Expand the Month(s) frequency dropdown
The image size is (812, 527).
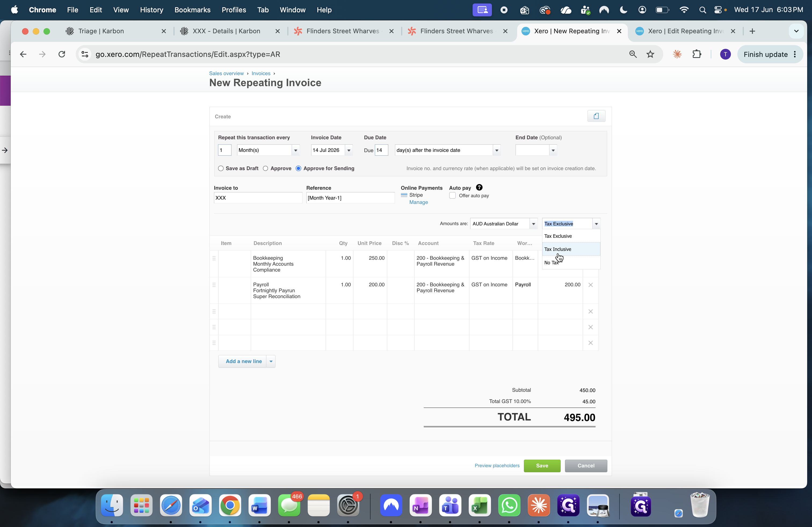[295, 150]
